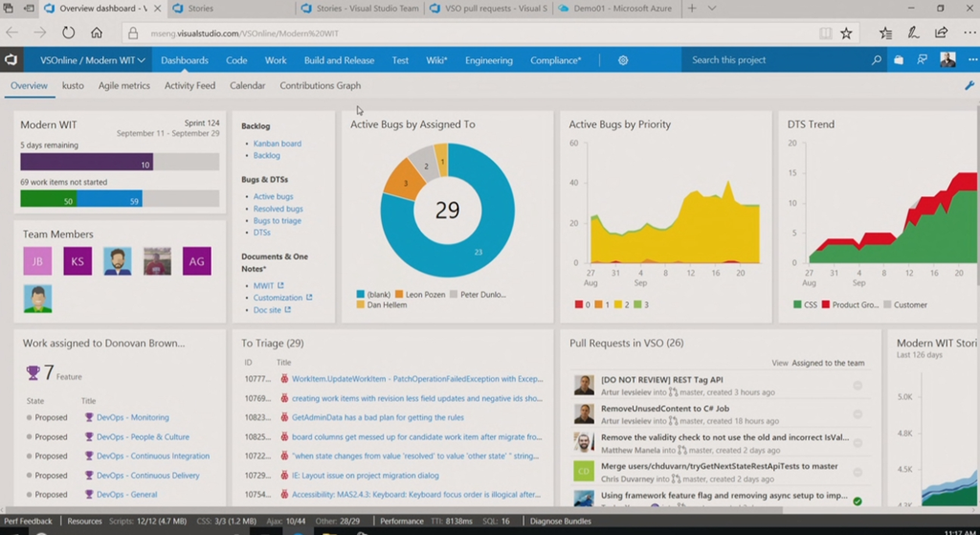The image size is (980, 535).
Task: Click the browser refresh icon
Action: click(69, 33)
